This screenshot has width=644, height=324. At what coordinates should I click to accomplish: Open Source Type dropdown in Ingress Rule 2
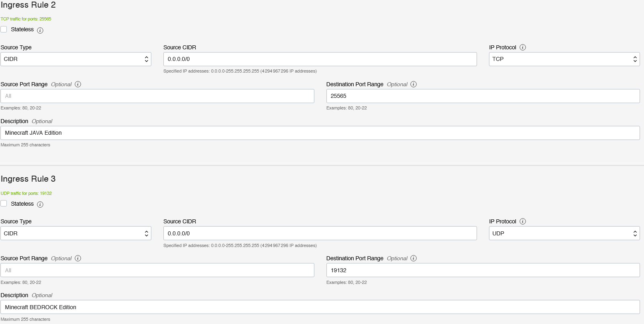point(76,59)
